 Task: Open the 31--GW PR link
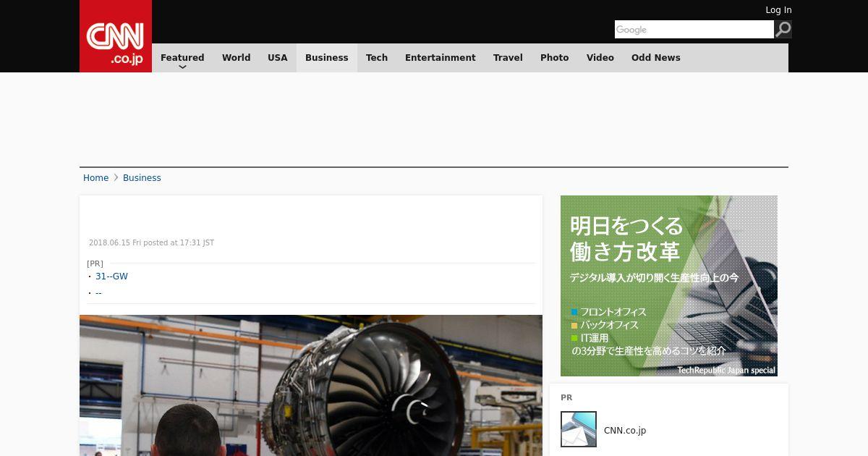click(x=111, y=276)
